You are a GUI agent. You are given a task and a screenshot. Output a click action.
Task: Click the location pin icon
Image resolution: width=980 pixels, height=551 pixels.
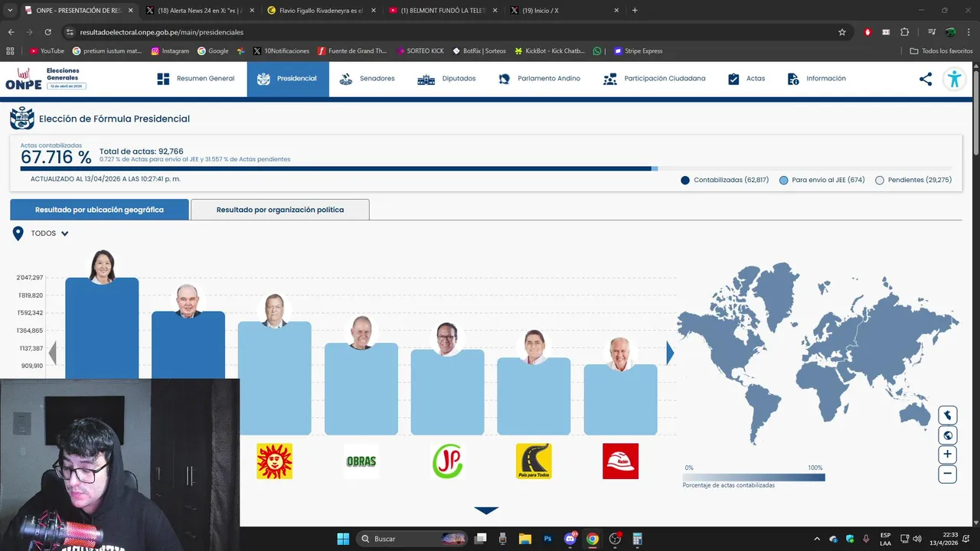[18, 233]
